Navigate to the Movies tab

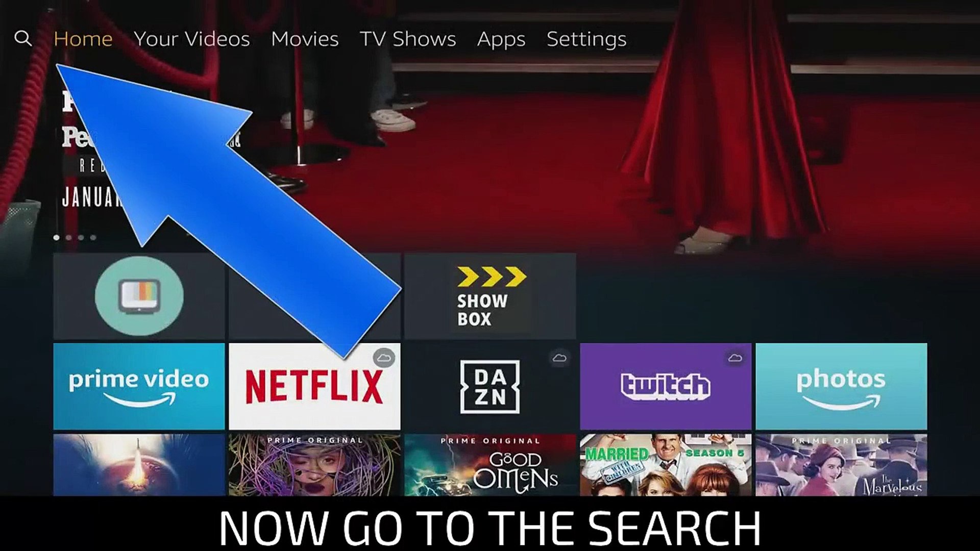pyautogui.click(x=304, y=38)
